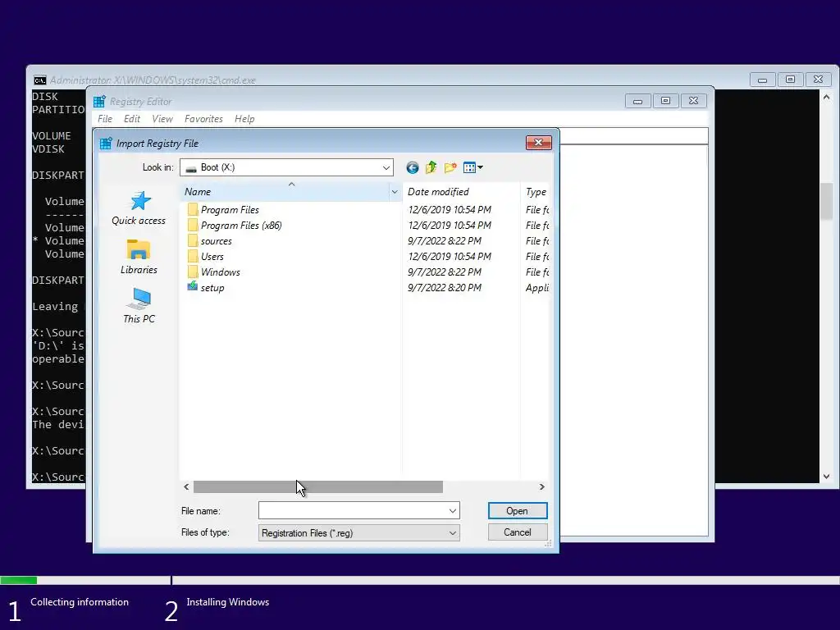840x630 pixels.
Task: Click the Open button
Action: point(518,511)
